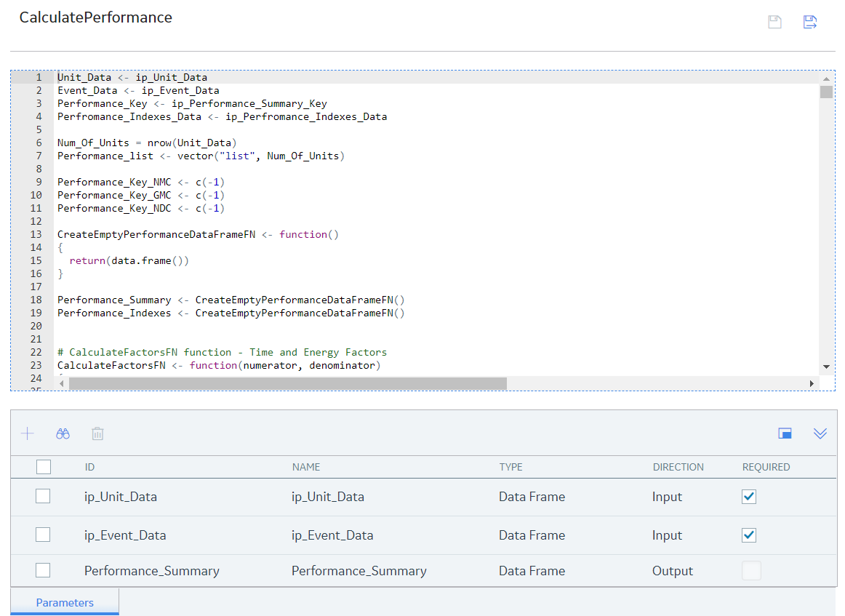Viewport: 845px width, 616px height.
Task: Click line 9 Performance_Key_NMC assignment
Action: pos(141,182)
